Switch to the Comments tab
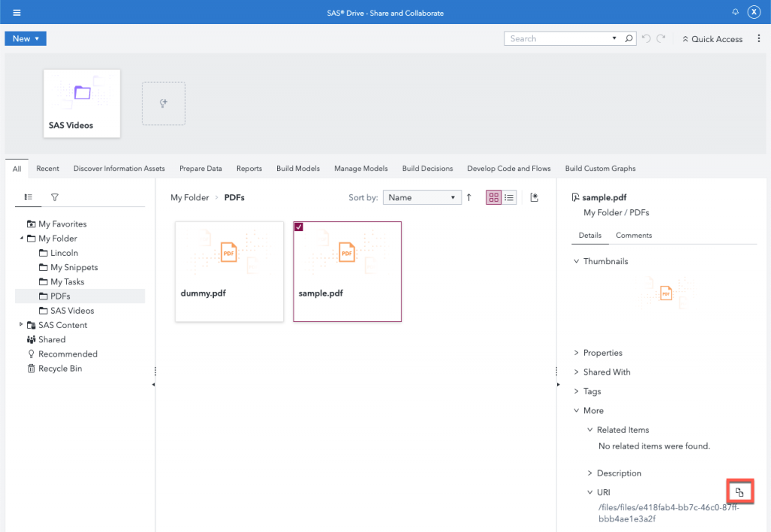771x532 pixels. [633, 235]
